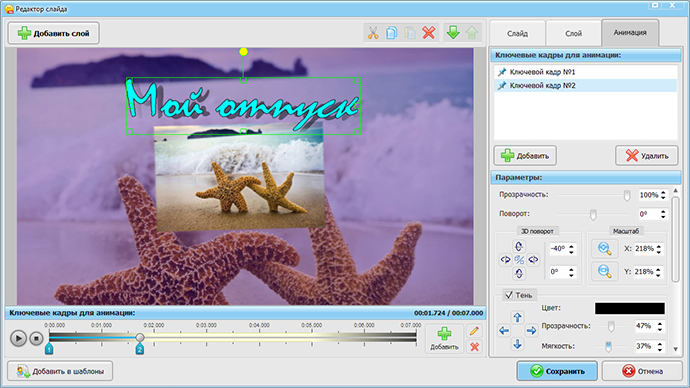Click Добавить under keyframe list

525,156
